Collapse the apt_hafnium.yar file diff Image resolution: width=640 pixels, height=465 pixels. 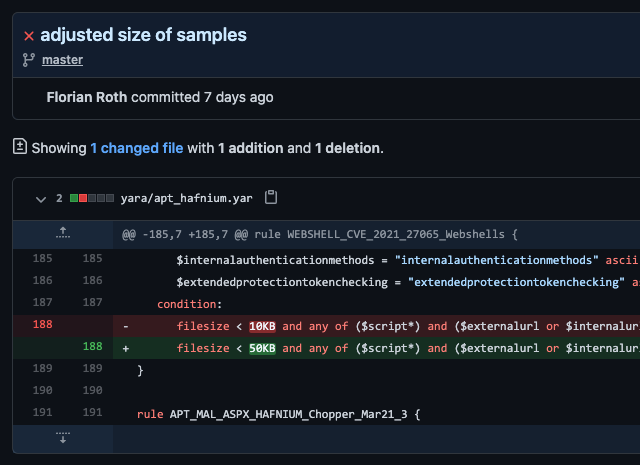[40, 199]
